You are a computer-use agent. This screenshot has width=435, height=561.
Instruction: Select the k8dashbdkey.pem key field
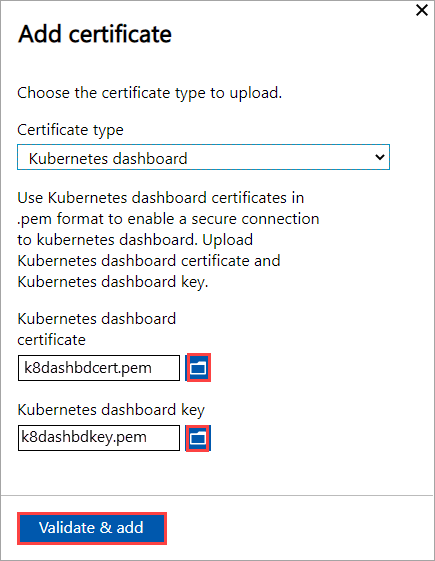point(99,438)
